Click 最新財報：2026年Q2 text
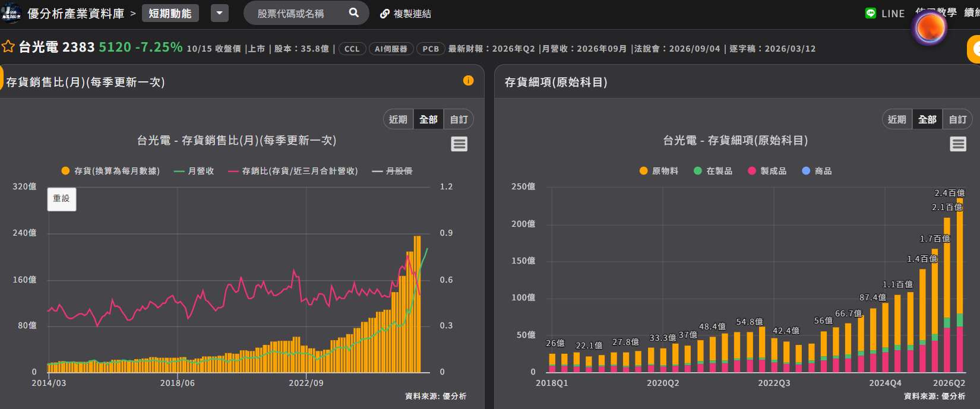The width and height of the screenshot is (980, 409). pyautogui.click(x=492, y=49)
